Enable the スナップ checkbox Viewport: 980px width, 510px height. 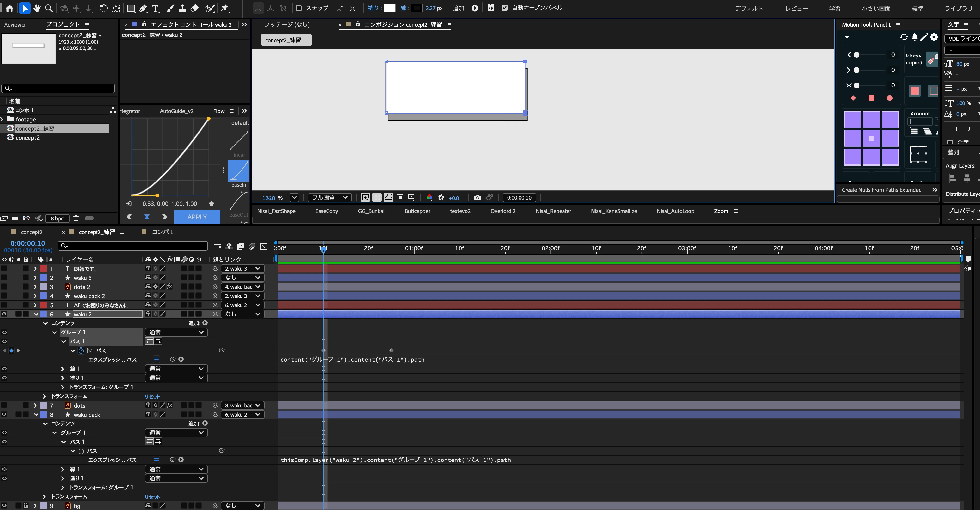point(299,8)
